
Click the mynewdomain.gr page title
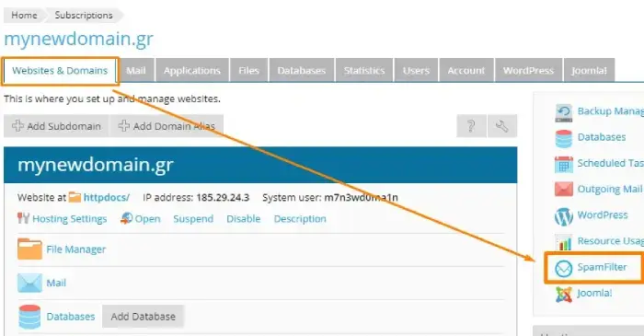pos(78,39)
